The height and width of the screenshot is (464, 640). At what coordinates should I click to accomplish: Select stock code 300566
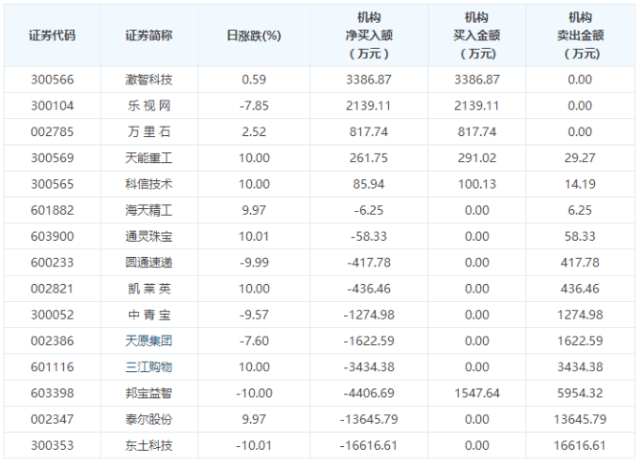(52, 80)
